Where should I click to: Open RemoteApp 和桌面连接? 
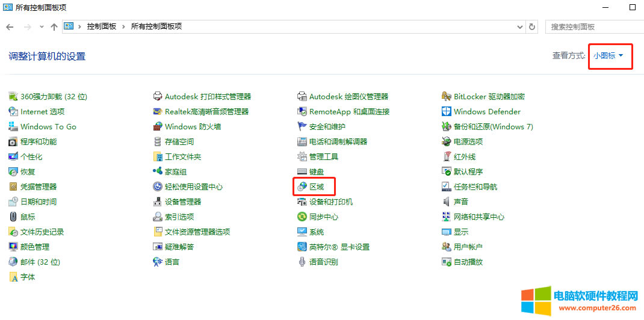(x=350, y=112)
